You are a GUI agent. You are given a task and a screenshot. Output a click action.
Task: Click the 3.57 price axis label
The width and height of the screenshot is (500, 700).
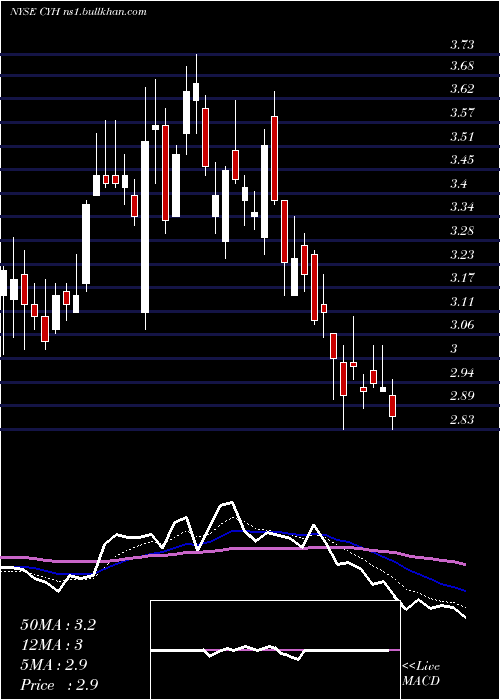tap(462, 112)
